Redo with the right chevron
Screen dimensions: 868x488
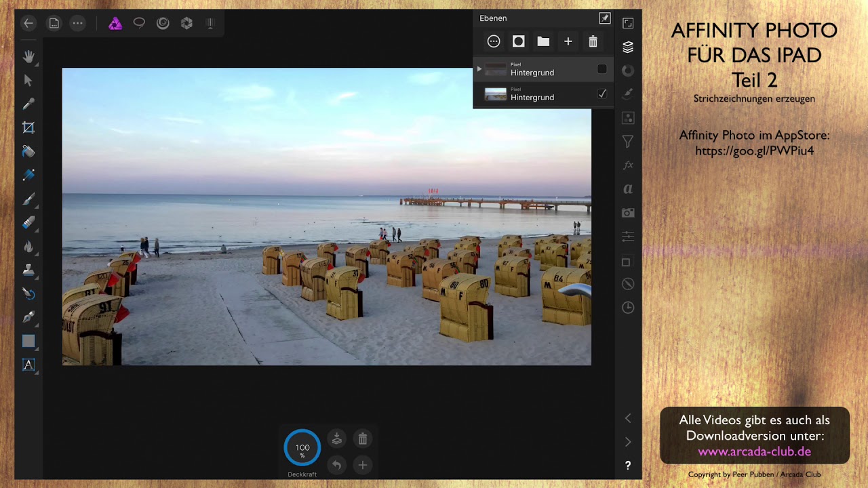[628, 442]
